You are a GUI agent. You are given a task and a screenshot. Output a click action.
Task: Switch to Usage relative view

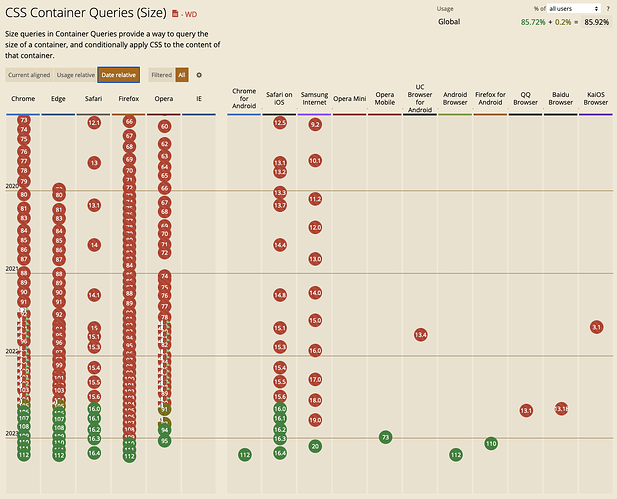[x=76, y=75]
